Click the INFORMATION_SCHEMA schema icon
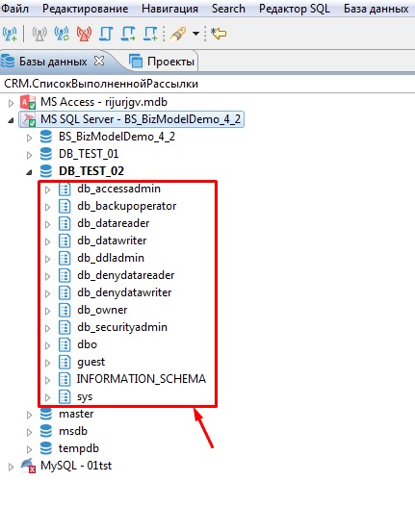This screenshot has width=415, height=532. pyautogui.click(x=65, y=379)
